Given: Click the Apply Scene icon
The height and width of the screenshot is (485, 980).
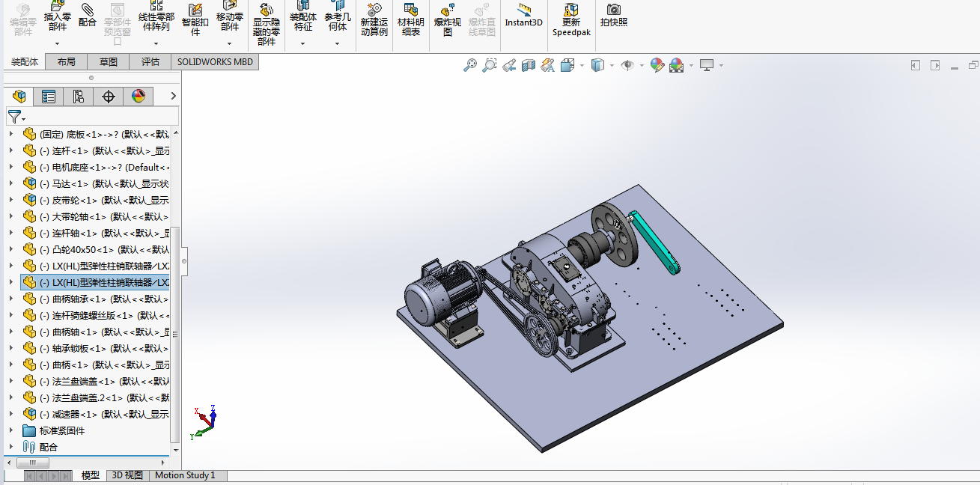Looking at the screenshot, I should click(x=677, y=66).
